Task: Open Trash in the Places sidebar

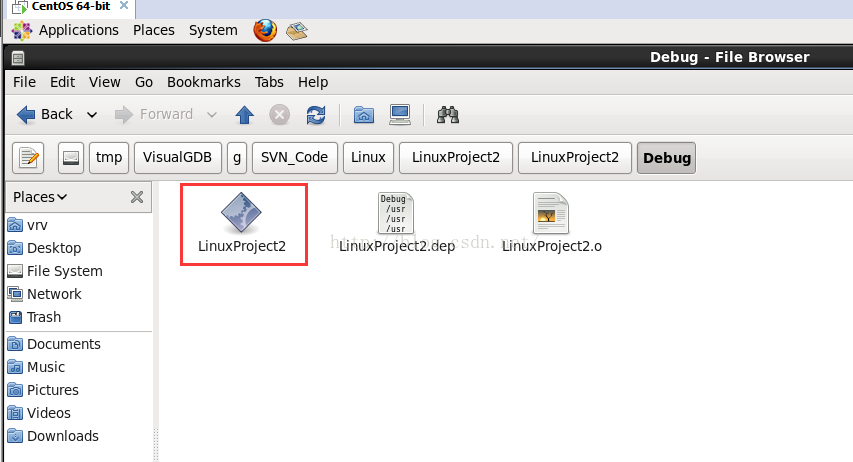Action: [34, 317]
